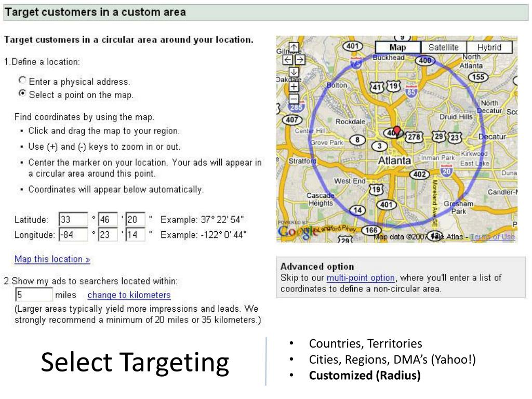Click the route 8 shield near Grove Park
Image resolution: width=532 pixels, height=399 pixels.
tap(357, 139)
